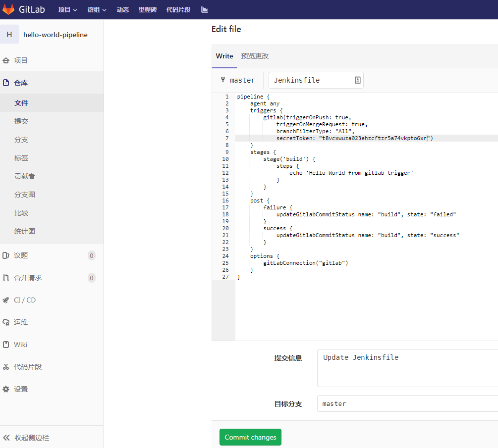Click the gear icon beside 设置
The height and width of the screenshot is (448, 498).
6,389
